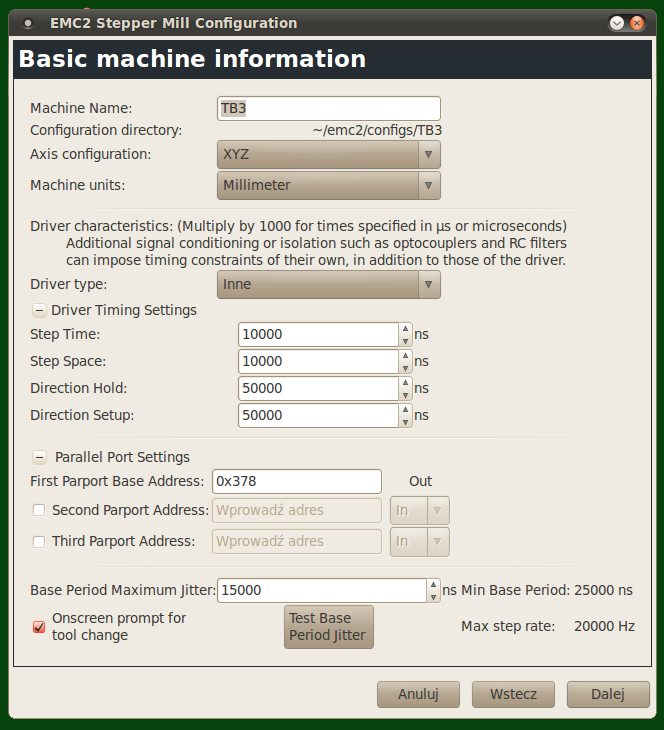Decrease Step Time with down arrow

click(405, 341)
